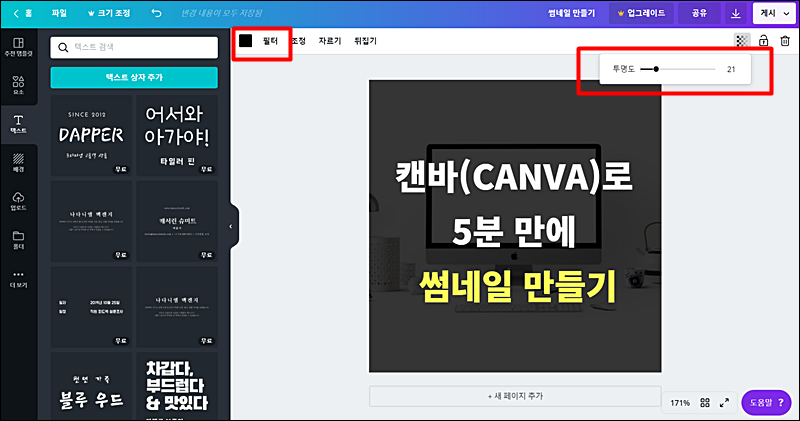Click the 투명도 transparency slider

click(x=678, y=69)
